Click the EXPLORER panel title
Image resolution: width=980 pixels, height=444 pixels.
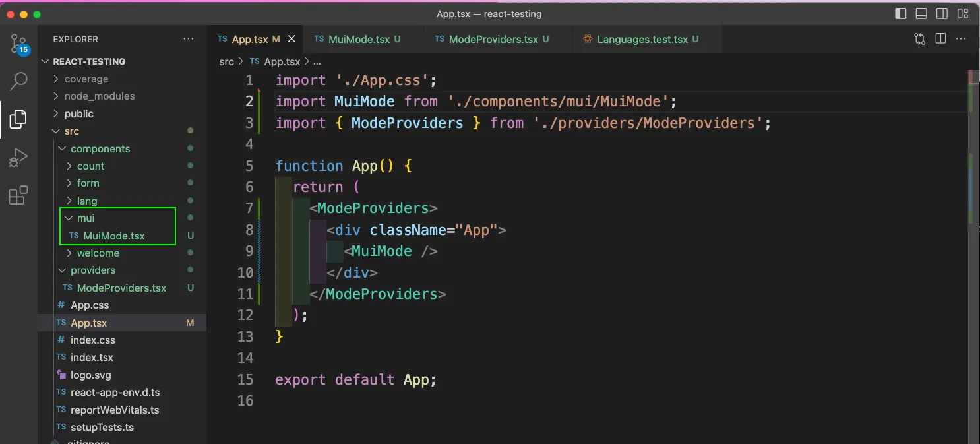point(75,39)
